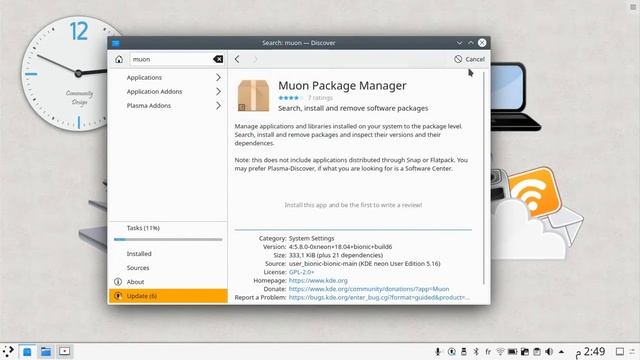Click the Muon Package Manager box icon
640x360 pixels.
pyautogui.click(x=253, y=96)
